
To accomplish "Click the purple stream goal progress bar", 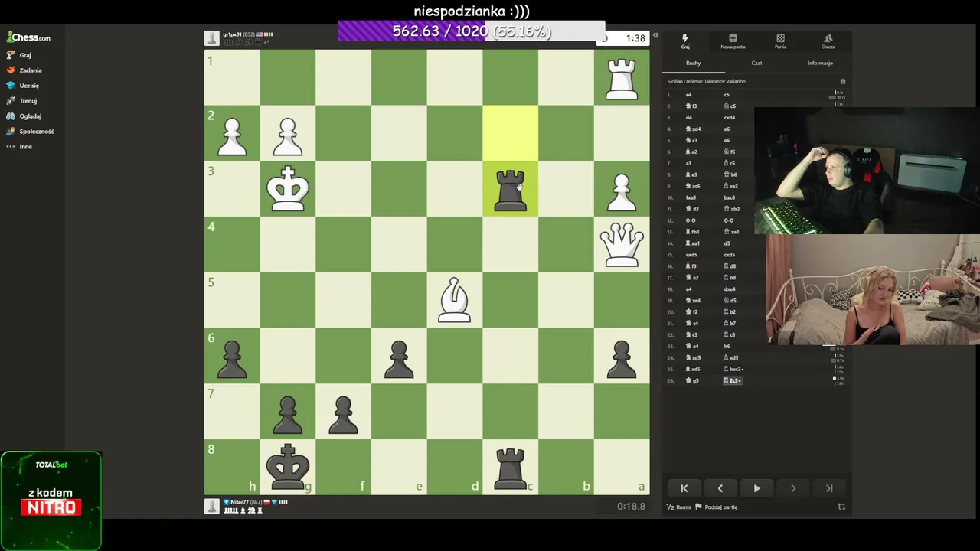I will [x=471, y=31].
